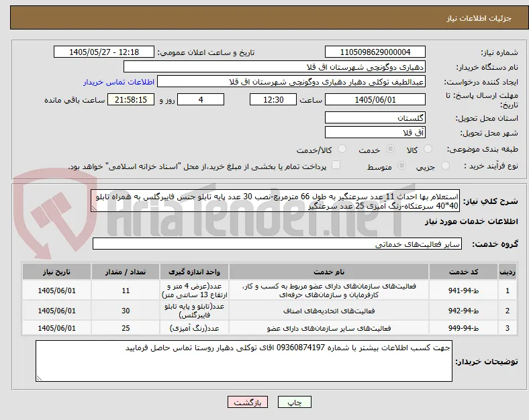This screenshot has height=420, width=529.
Task: Click the ردیف column header
Action: [508, 272]
